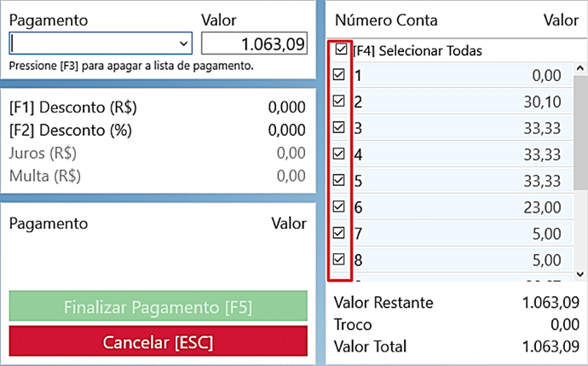The height and width of the screenshot is (366, 588).
Task: Deselect conta 3 checkbox
Action: [x=339, y=128]
